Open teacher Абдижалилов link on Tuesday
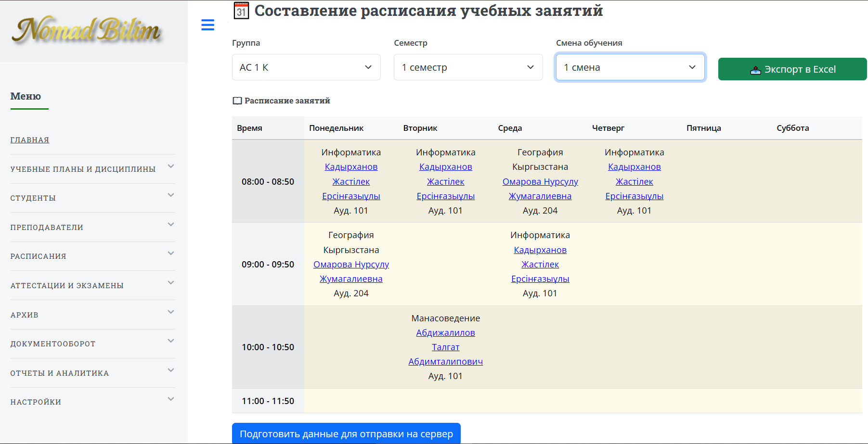868x444 pixels. click(x=445, y=333)
